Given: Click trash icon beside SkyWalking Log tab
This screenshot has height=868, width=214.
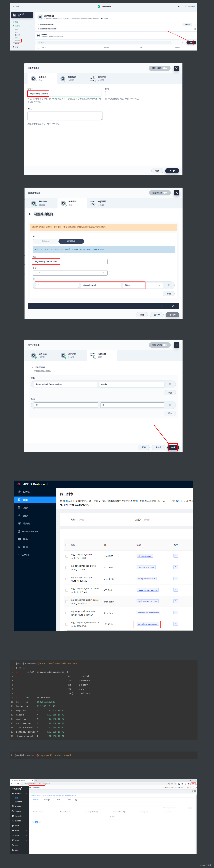Looking at the screenshot, I should coord(76,800).
